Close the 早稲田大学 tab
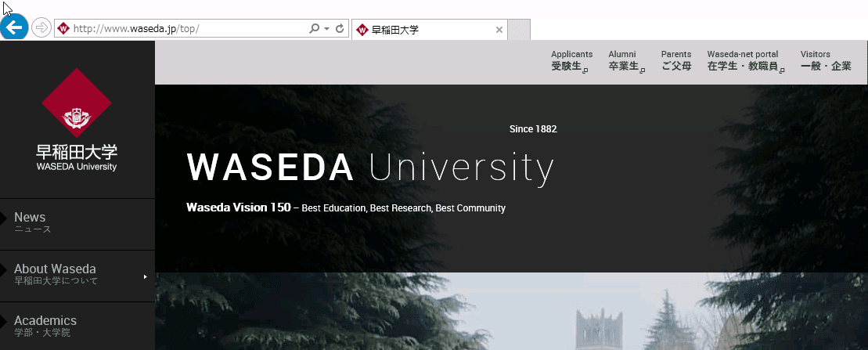Screen dimensions: 868x350 pyautogui.click(x=499, y=30)
